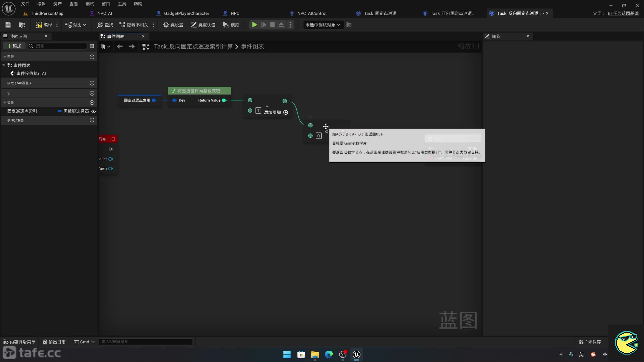
Task: Add a new macro with plus icon
Action: tap(92, 93)
